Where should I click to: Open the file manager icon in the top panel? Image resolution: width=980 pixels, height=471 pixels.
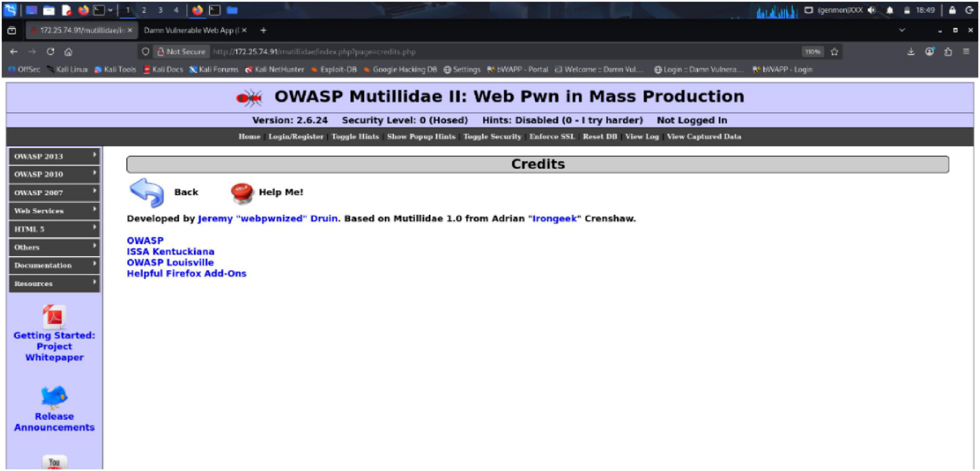49,10
